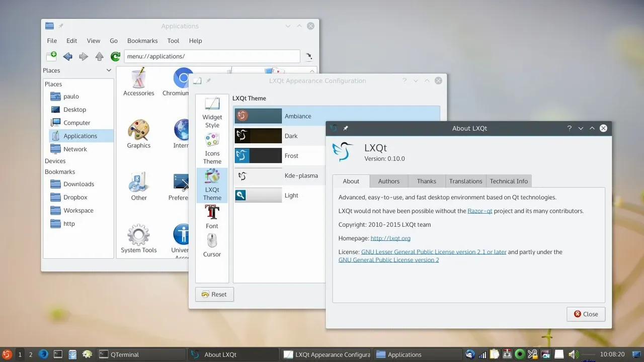644x362 pixels.
Task: Open a new file manager tab
Action: click(50, 56)
